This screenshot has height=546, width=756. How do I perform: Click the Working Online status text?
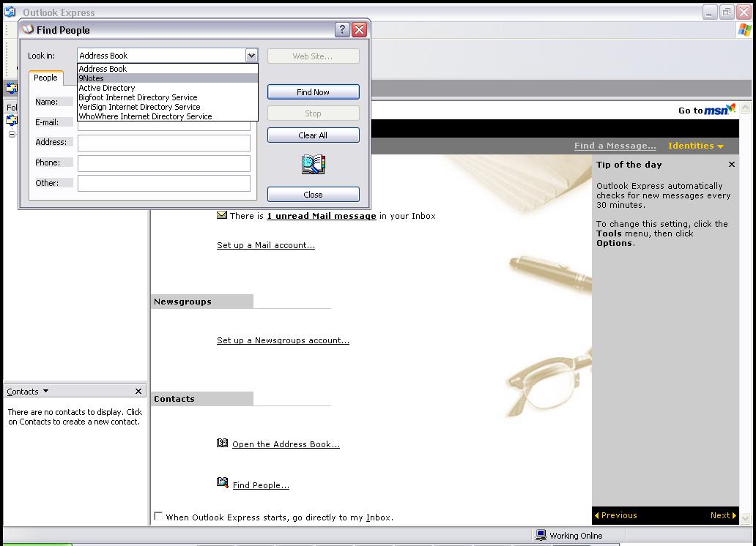pos(576,536)
